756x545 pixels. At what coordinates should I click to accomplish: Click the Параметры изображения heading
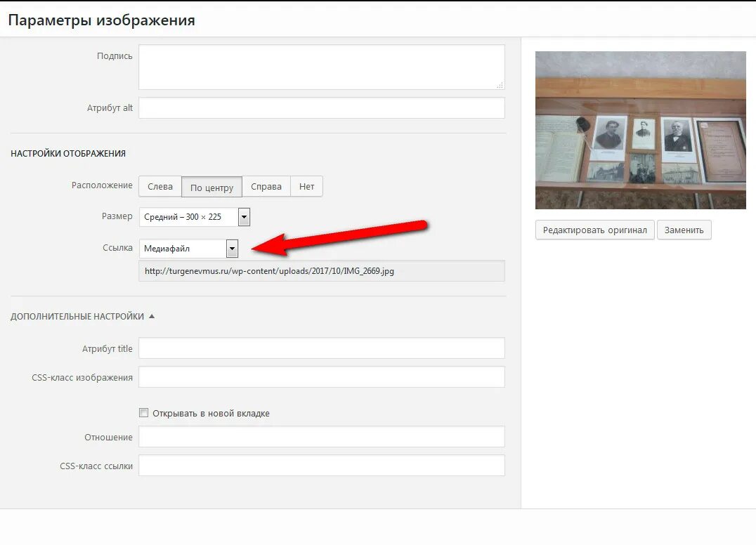click(102, 20)
